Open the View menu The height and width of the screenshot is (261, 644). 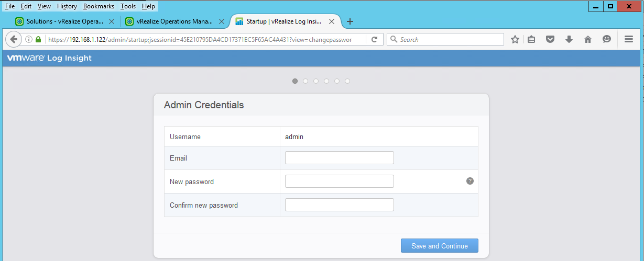[x=44, y=6]
